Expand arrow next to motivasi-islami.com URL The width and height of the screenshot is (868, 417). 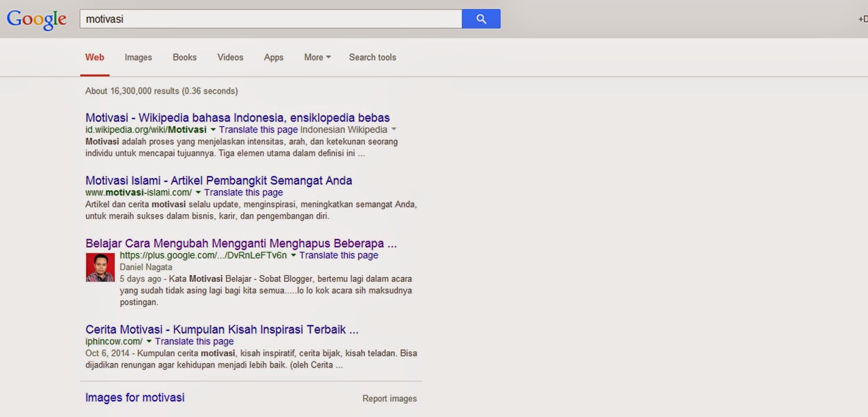[x=198, y=193]
